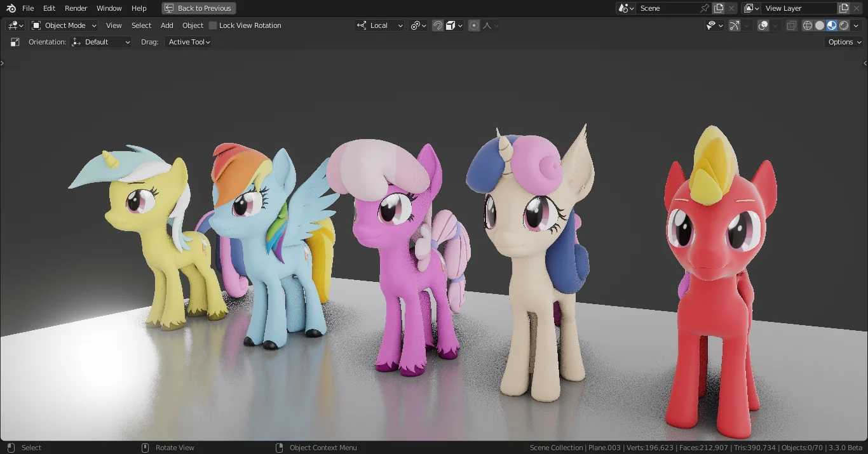
Task: Enable Lock View Rotation checkbox
Action: pyautogui.click(x=213, y=25)
